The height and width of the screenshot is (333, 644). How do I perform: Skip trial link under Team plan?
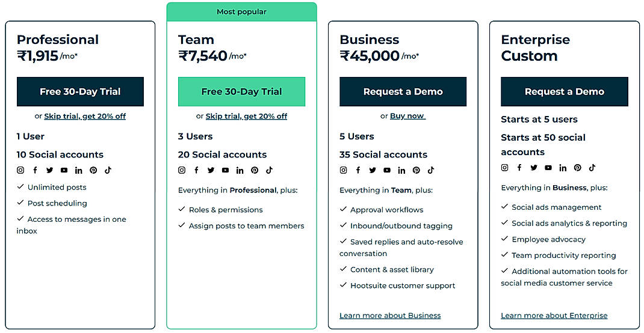pyautogui.click(x=246, y=116)
